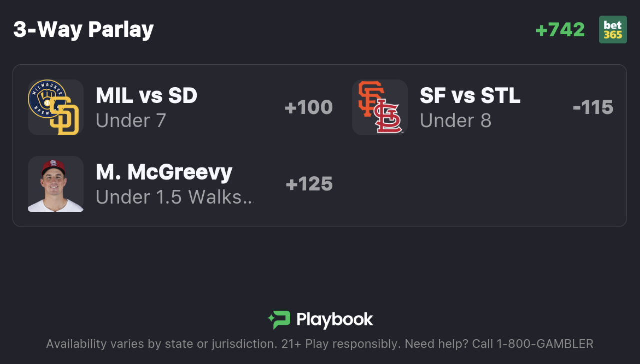This screenshot has height=364, width=640.
Task: Click the Under 7 pick text
Action: point(131,121)
